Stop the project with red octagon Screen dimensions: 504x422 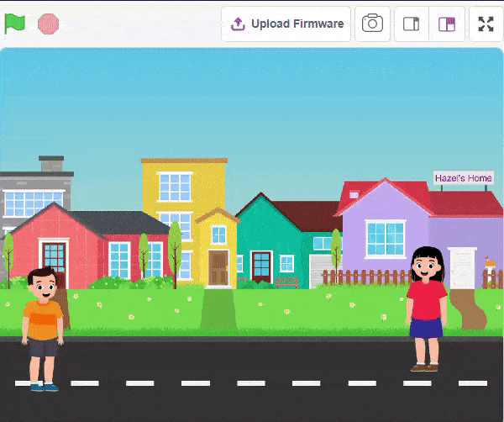click(x=49, y=24)
